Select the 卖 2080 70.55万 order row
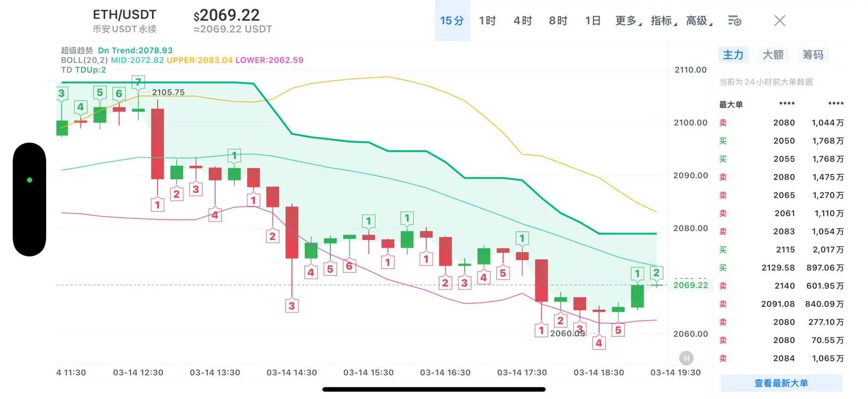 781,340
